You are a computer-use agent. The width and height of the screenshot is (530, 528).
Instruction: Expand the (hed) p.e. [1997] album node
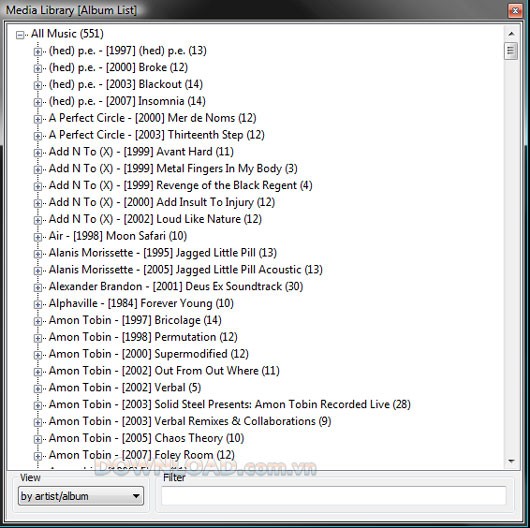tap(38, 51)
